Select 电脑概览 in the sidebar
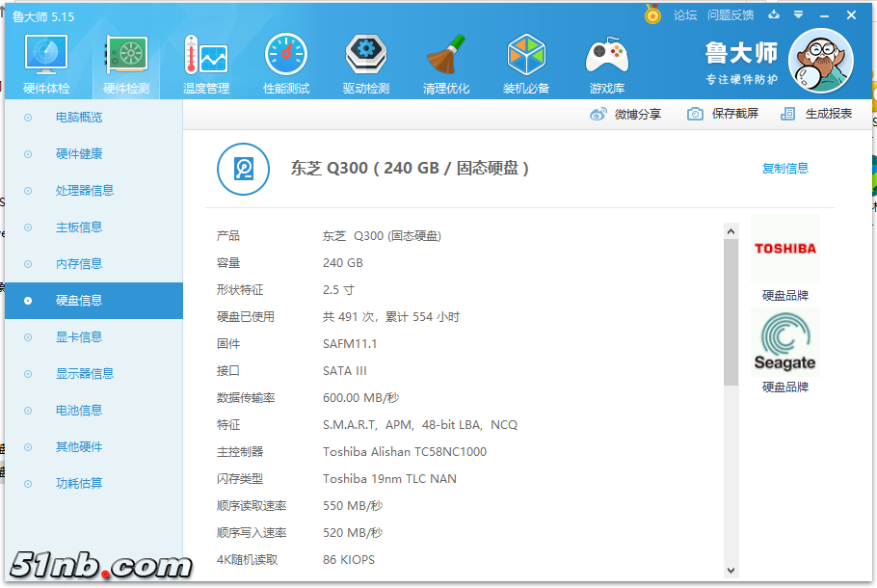 [x=79, y=118]
